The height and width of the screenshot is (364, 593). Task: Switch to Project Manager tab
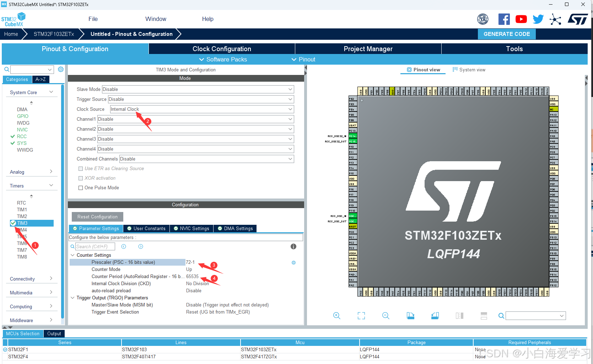pyautogui.click(x=368, y=49)
